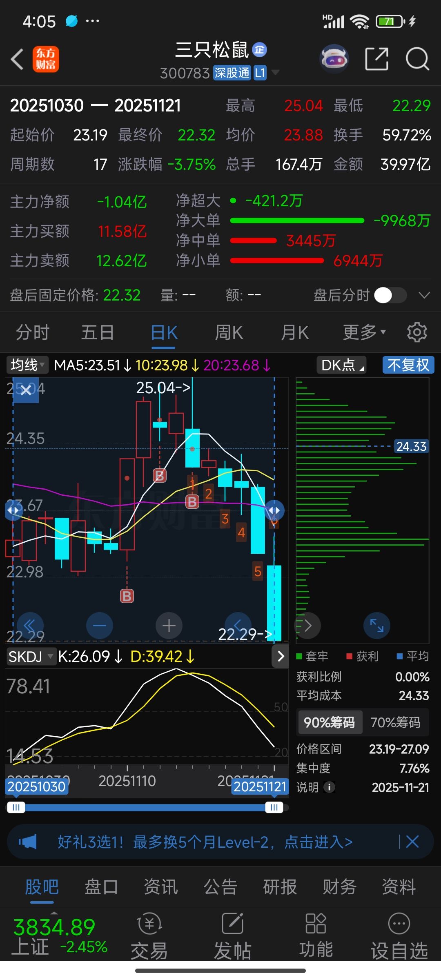Open the 均线 indicator dropdown
This screenshot has width=441, height=980.
click(27, 365)
